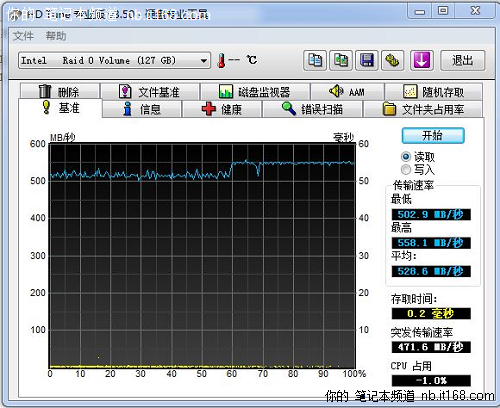500x408 pixels.
Task: Open the AAM tab with speaker icon
Action: [347, 92]
